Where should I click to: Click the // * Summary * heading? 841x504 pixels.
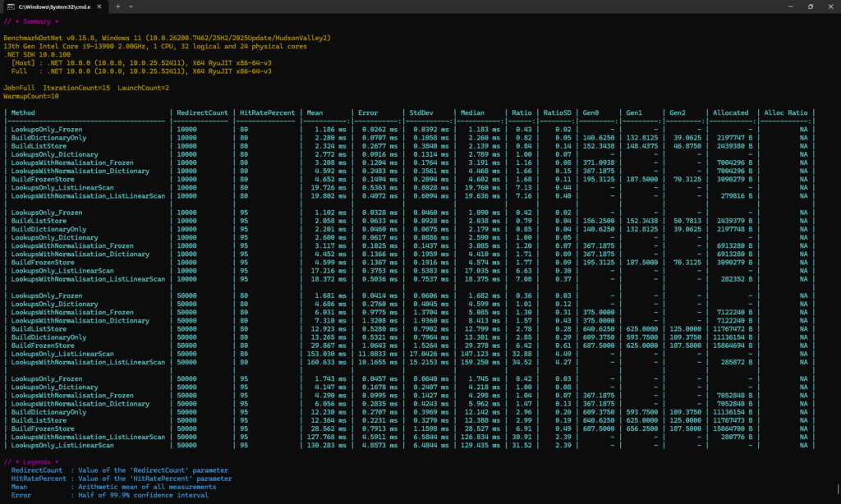(x=30, y=21)
